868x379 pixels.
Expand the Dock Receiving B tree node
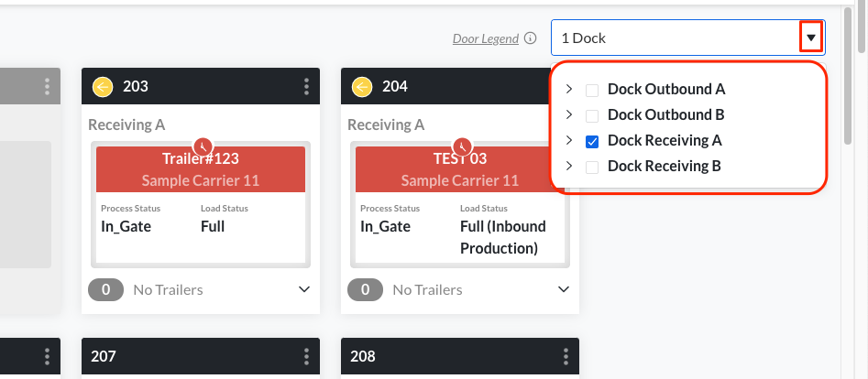(x=569, y=167)
